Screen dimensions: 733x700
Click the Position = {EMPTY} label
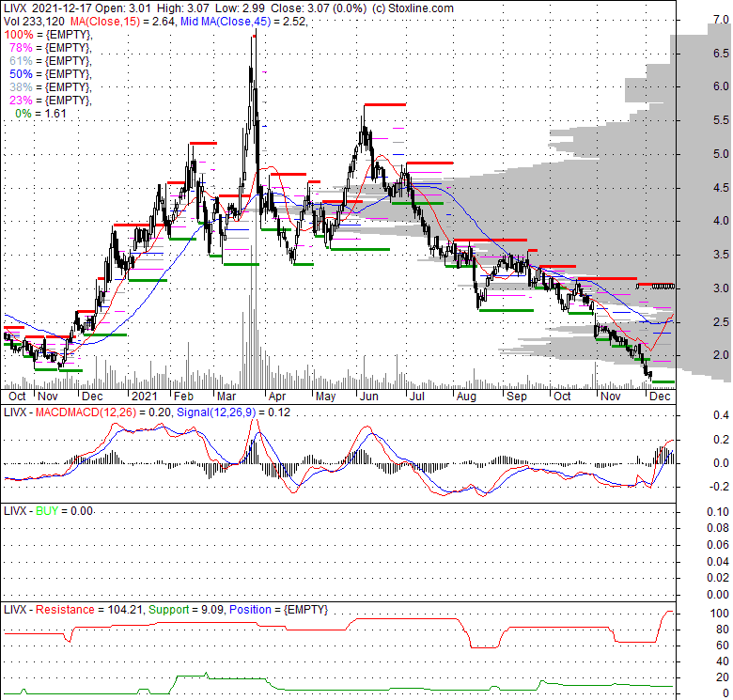278,610
